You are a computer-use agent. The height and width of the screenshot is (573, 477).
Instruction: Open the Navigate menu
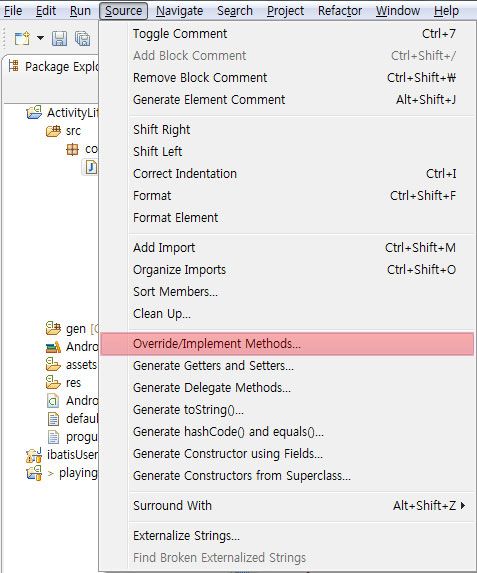179,11
